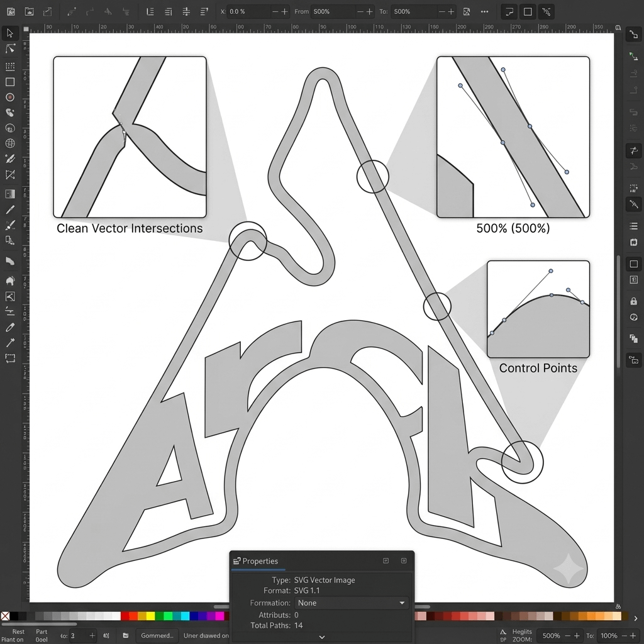
Task: Select the magic wand tool
Action: pyautogui.click(x=10, y=343)
